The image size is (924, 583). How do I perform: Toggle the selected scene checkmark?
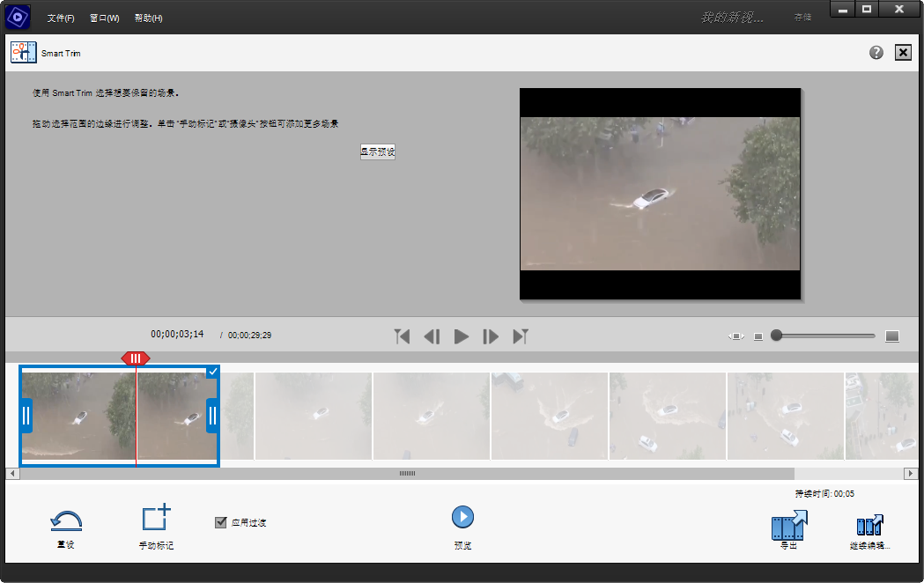pyautogui.click(x=212, y=372)
